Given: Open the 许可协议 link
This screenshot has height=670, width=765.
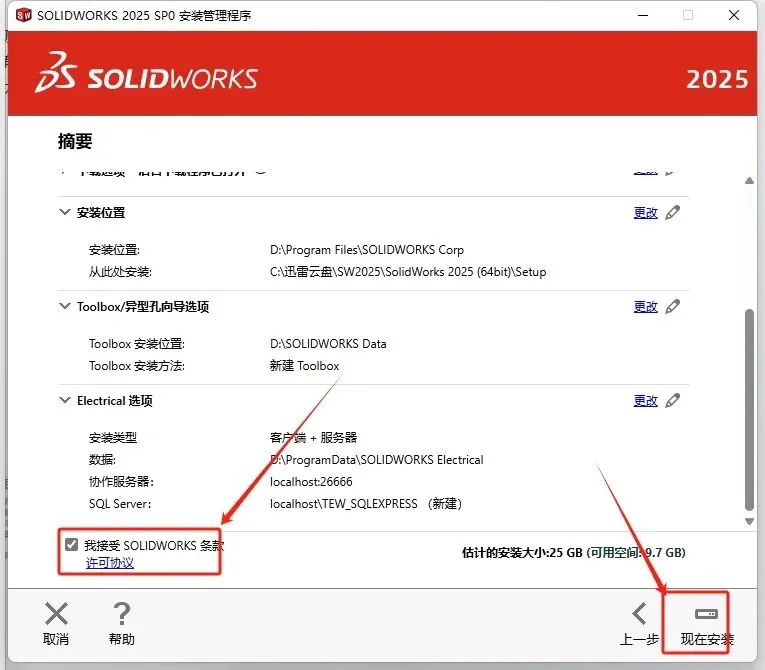Looking at the screenshot, I should click(110, 563).
